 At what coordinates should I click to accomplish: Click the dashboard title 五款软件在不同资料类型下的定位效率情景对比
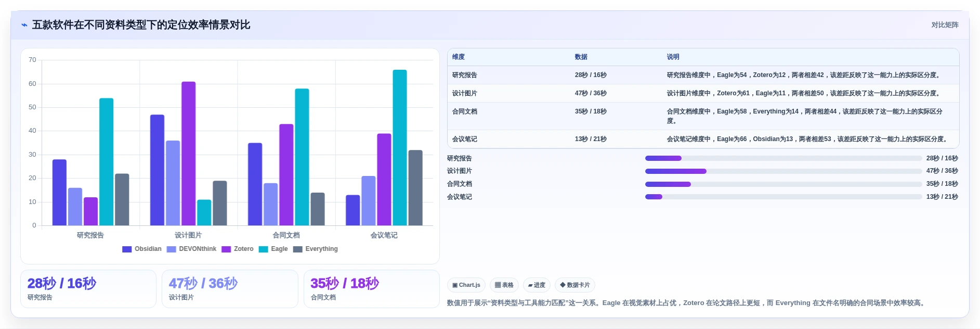point(141,25)
